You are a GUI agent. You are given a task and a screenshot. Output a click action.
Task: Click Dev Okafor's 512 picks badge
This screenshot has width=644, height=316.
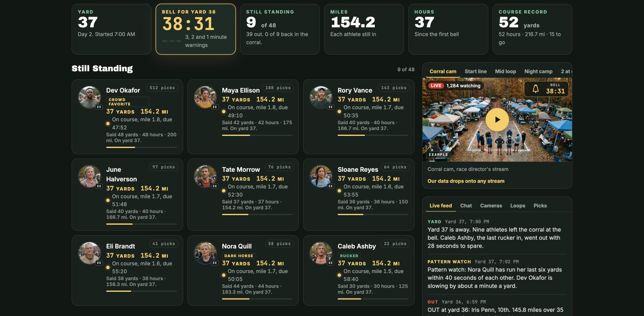[162, 88]
